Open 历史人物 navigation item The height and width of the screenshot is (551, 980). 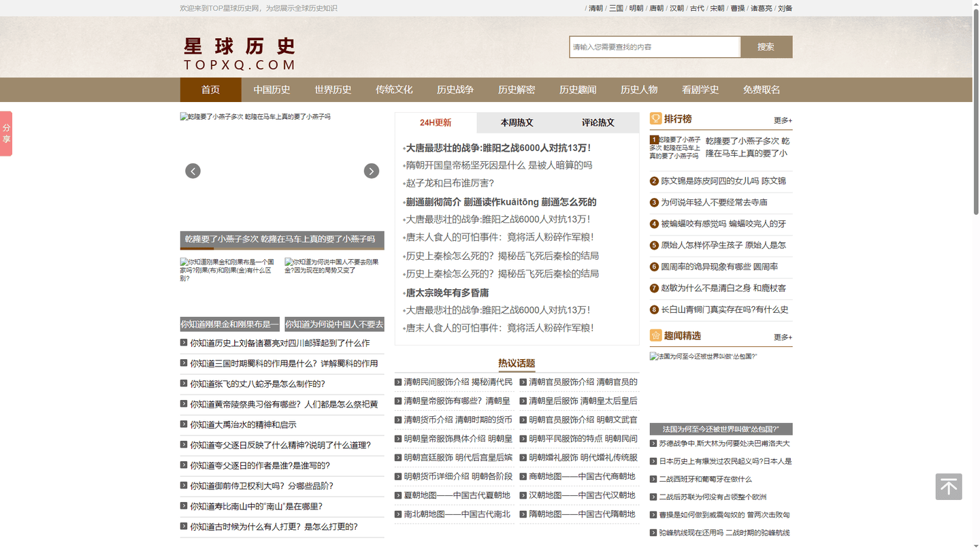point(639,90)
